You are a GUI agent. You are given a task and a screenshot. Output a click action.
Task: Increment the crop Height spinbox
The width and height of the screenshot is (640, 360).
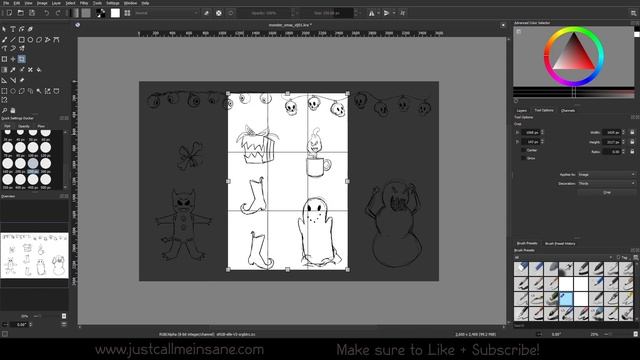pos(623,140)
